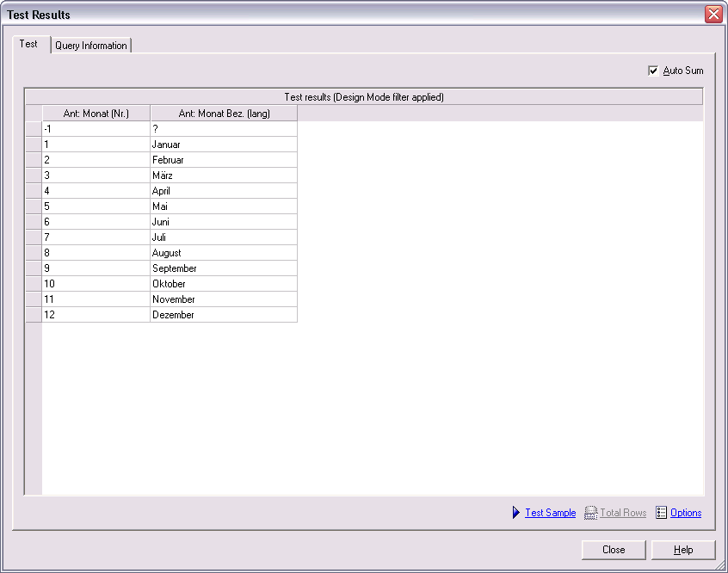Screen dimensions: 728x573
Task: Click the row selector for the März row
Action: click(x=34, y=176)
